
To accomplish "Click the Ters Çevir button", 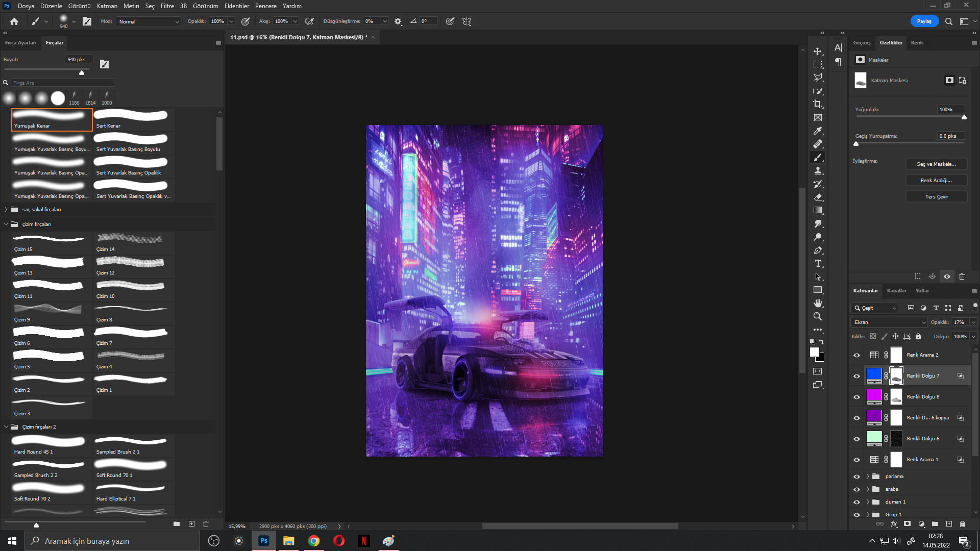I will 937,197.
